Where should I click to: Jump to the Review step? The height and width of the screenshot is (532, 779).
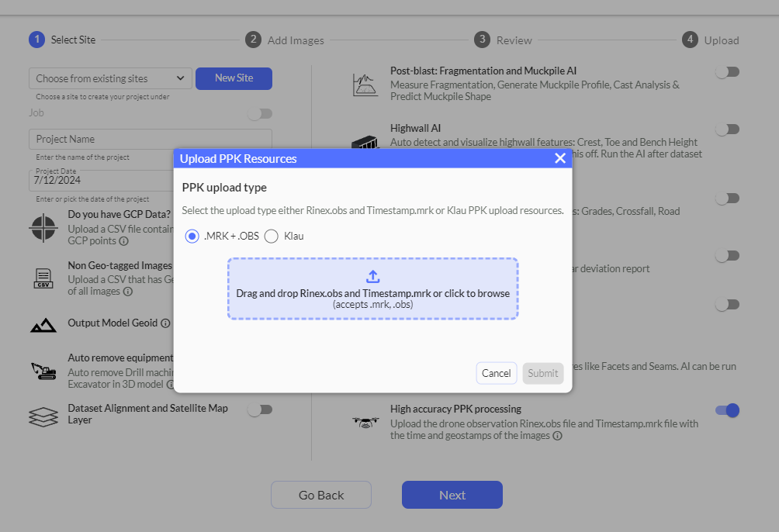(504, 40)
